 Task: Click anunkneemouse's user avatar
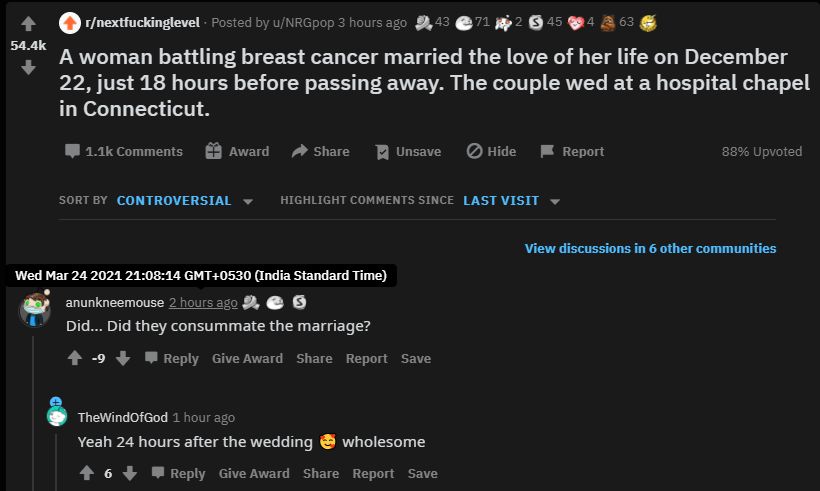click(36, 308)
